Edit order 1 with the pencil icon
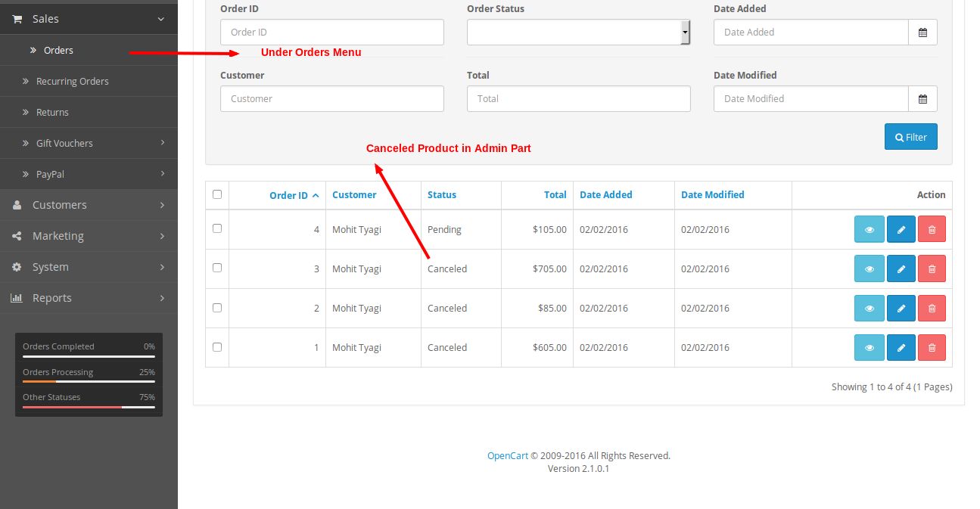 (901, 347)
